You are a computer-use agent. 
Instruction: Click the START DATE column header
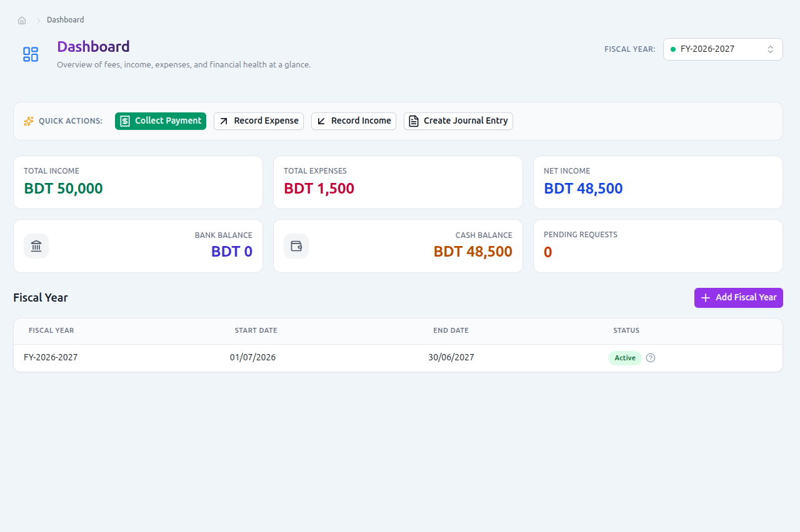click(x=256, y=330)
